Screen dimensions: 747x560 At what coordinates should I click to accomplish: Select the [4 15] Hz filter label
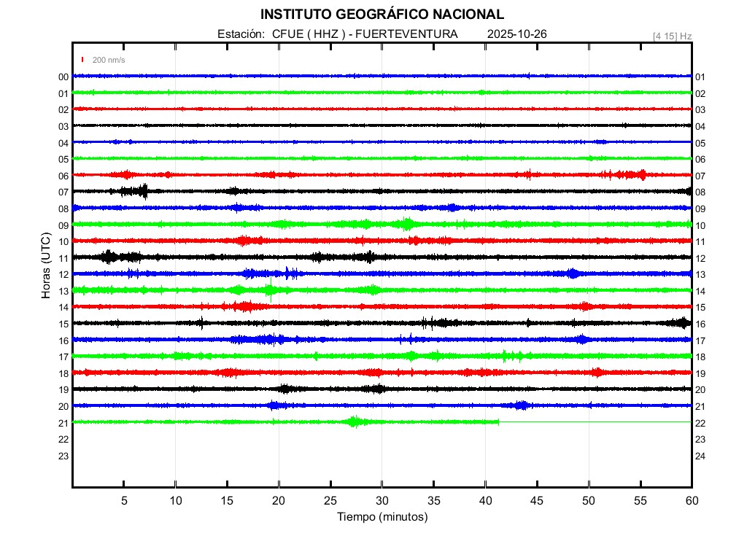(x=672, y=36)
